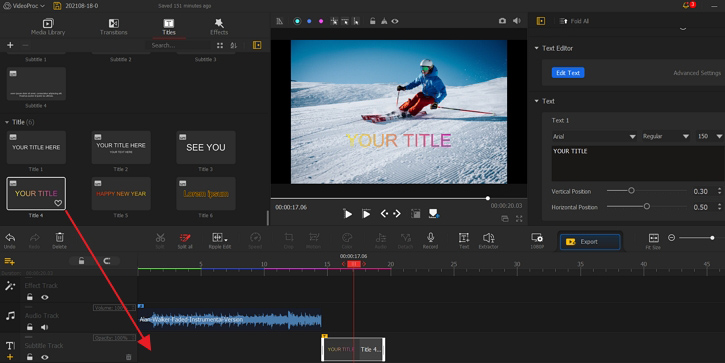
Task: Open Advanced Settings link
Action: pyautogui.click(x=697, y=73)
